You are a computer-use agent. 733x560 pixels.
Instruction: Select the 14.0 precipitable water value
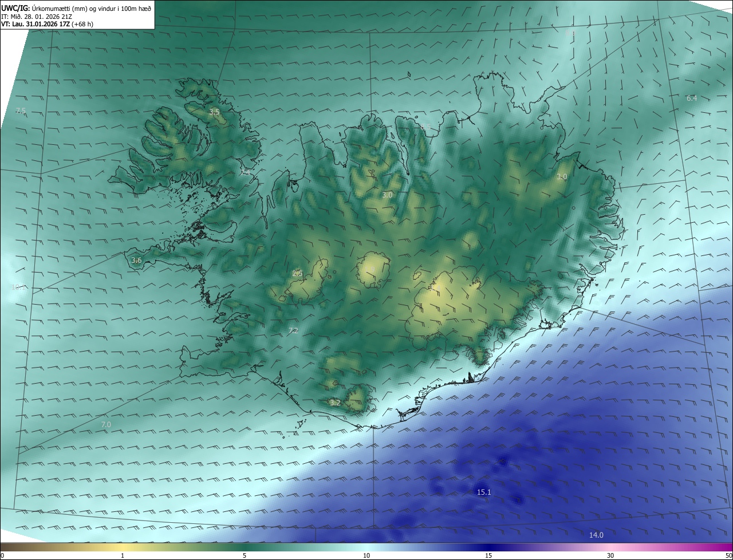[596, 535]
